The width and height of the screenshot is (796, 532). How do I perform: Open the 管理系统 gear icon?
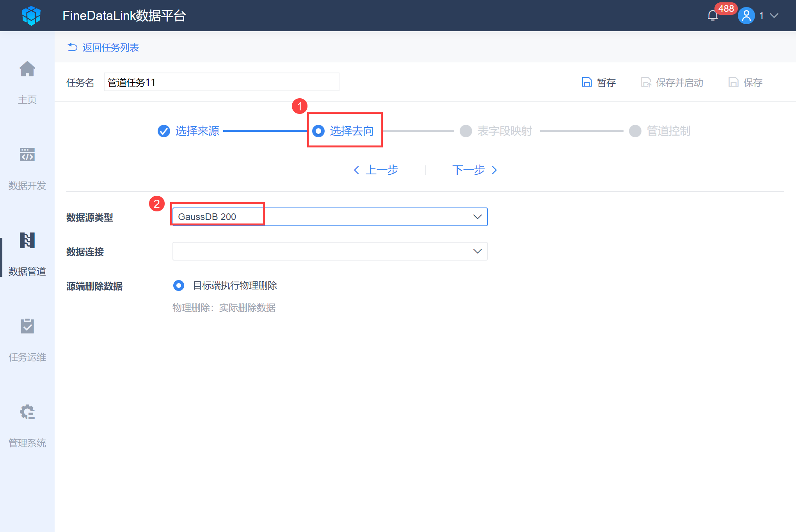[27, 412]
